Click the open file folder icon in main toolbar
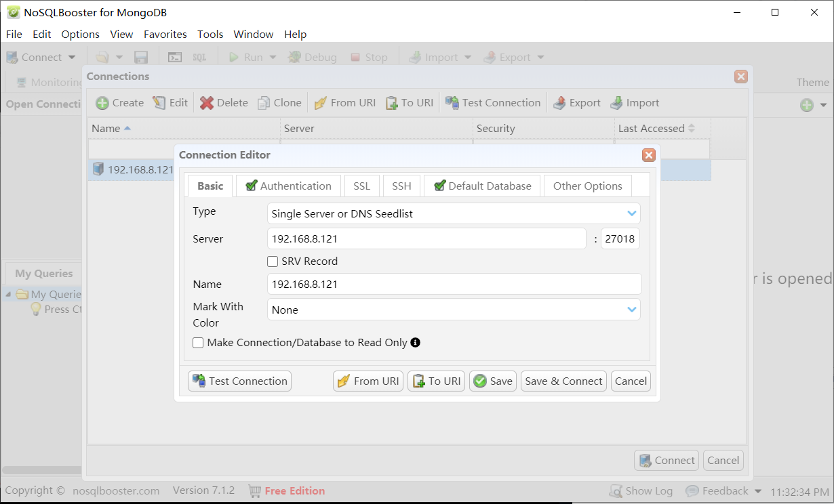The height and width of the screenshot is (504, 834). pyautogui.click(x=102, y=58)
